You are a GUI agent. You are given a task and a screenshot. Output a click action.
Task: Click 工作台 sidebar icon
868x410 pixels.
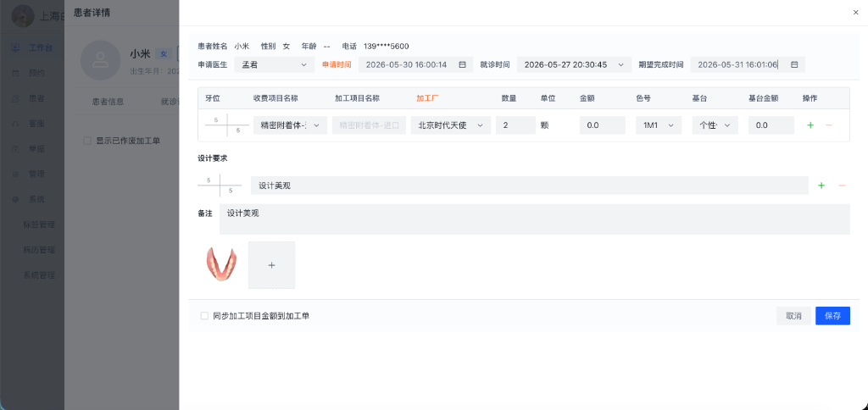click(16, 47)
